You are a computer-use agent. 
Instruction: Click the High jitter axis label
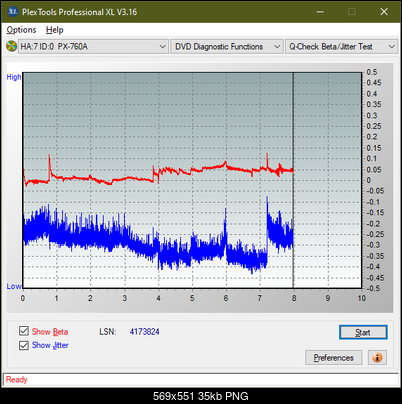click(x=14, y=77)
